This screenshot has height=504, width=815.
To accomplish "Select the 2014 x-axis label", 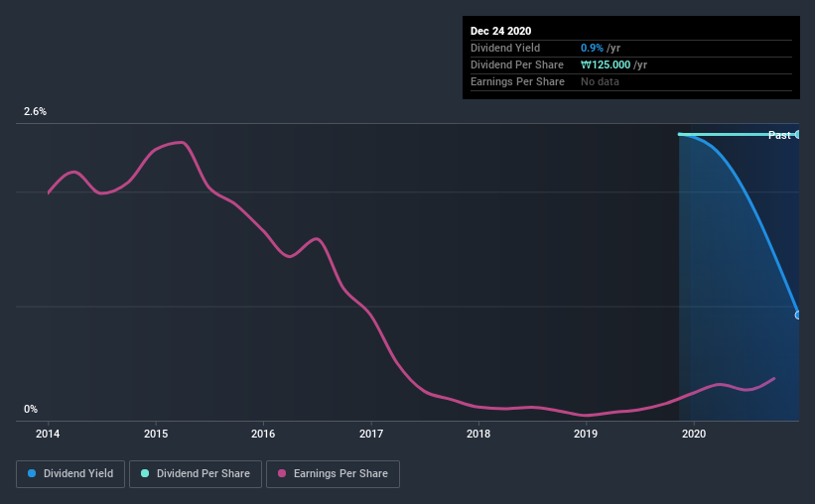I will (x=48, y=434).
